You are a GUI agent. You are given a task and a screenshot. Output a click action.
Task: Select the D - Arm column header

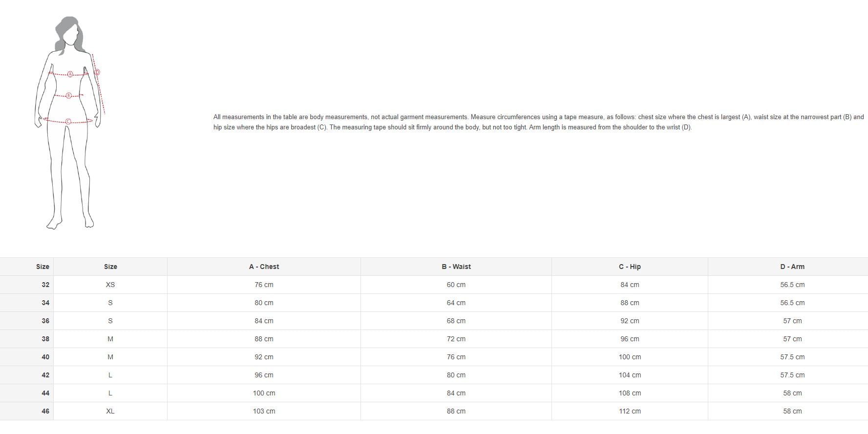792,267
